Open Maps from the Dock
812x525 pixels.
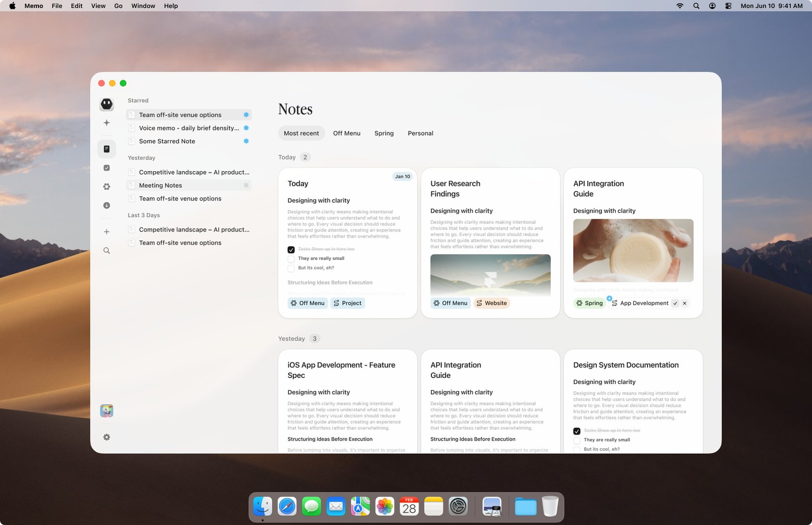coord(360,506)
